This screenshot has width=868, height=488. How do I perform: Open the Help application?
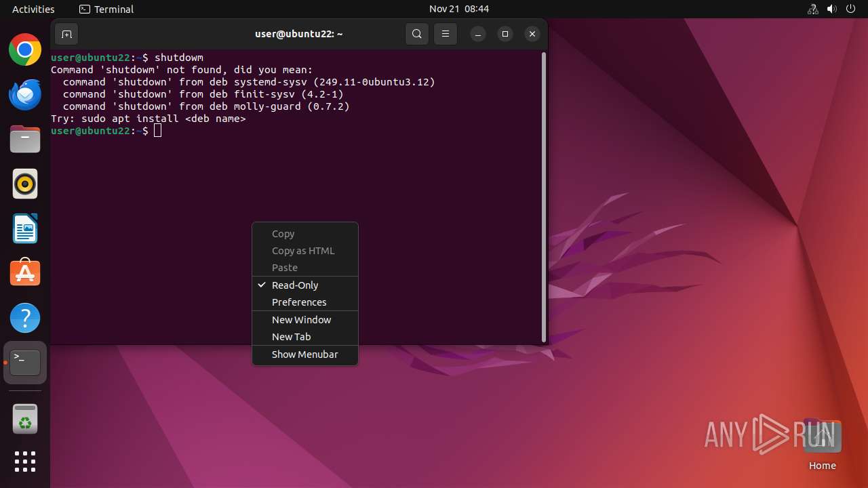click(x=25, y=318)
